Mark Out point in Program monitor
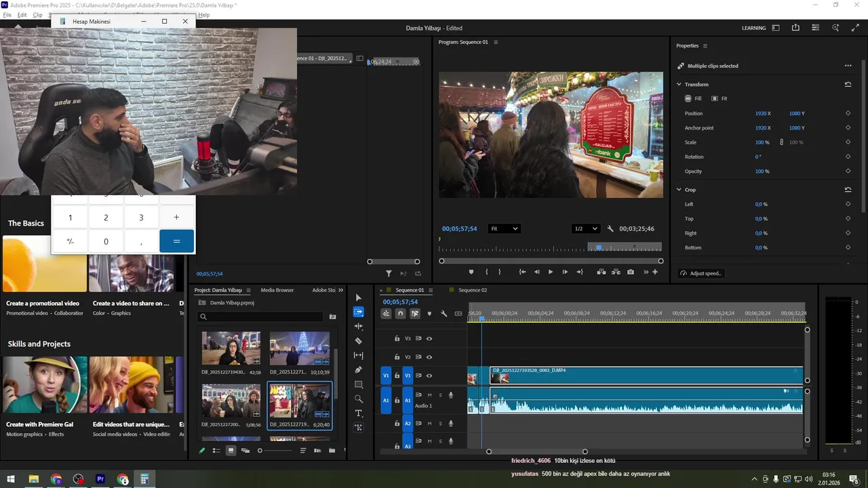 (500, 272)
